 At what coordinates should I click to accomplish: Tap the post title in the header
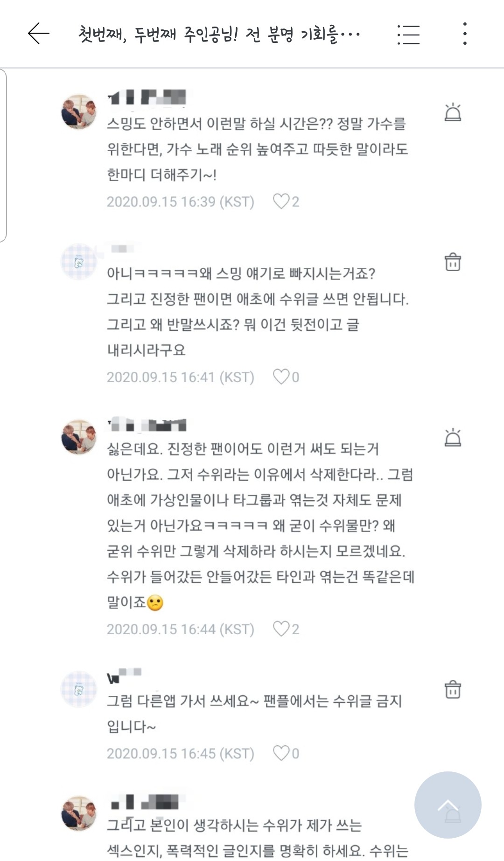tap(219, 35)
